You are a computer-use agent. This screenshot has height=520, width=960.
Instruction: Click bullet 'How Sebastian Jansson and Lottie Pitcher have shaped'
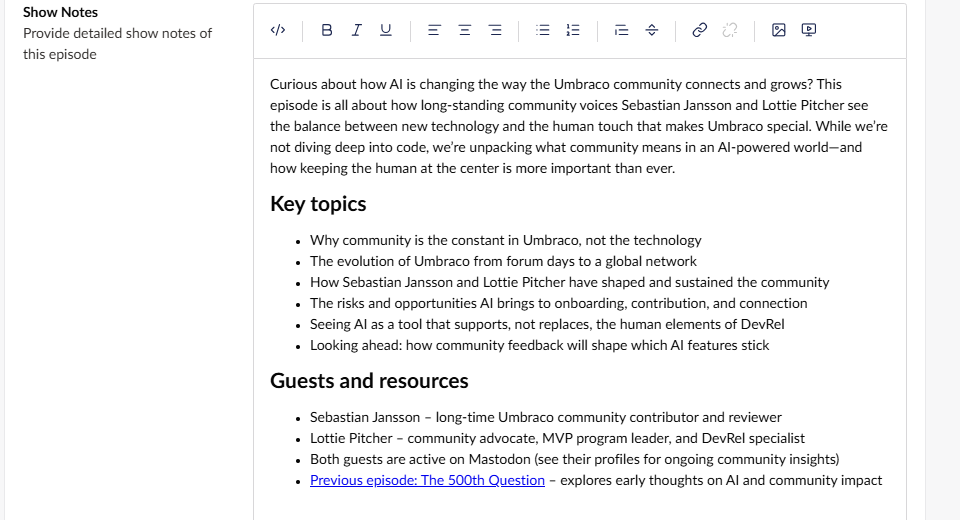pos(569,282)
